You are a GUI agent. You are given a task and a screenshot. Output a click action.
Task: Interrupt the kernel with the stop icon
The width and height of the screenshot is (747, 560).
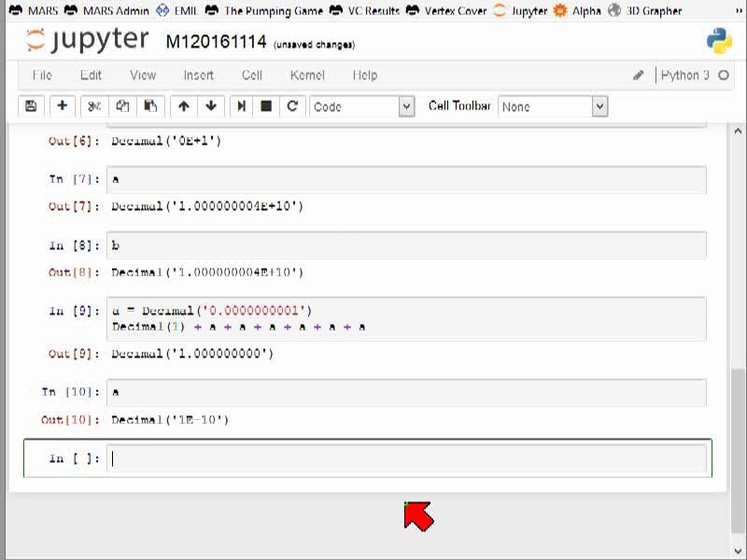[x=266, y=106]
